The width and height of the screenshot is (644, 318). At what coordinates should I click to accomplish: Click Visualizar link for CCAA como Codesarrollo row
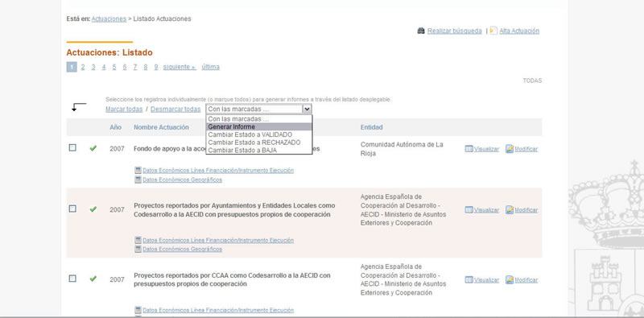click(486, 280)
